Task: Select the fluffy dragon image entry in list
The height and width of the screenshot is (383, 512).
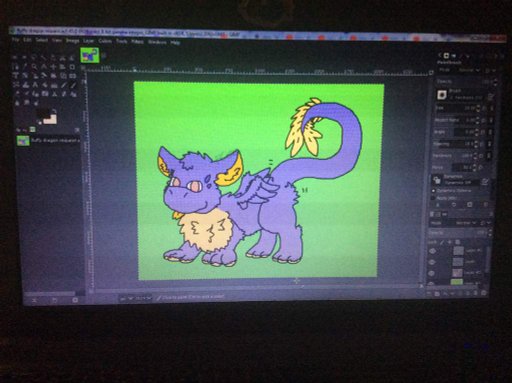Action: (x=49, y=141)
